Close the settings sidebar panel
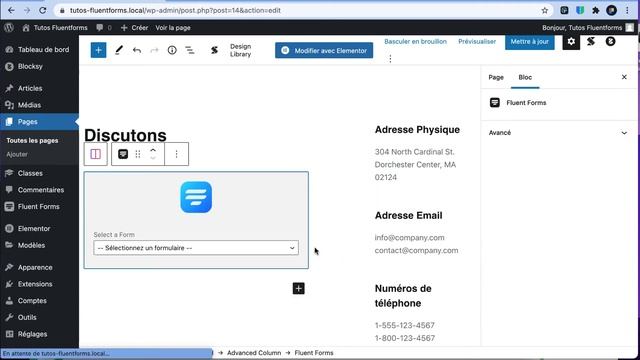The width and height of the screenshot is (640, 360). tap(624, 77)
